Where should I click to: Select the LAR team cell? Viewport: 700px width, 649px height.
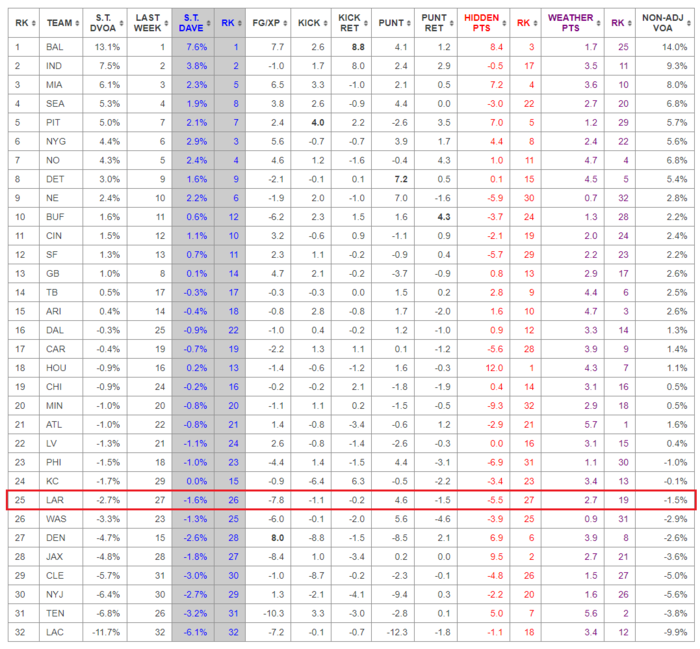point(61,500)
